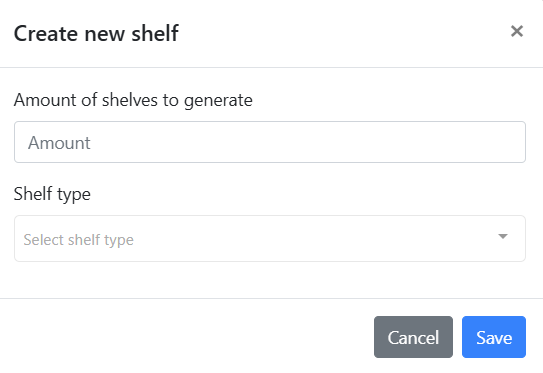Viewport: 543px width, 373px height.
Task: Submit the form via Save
Action: (494, 337)
